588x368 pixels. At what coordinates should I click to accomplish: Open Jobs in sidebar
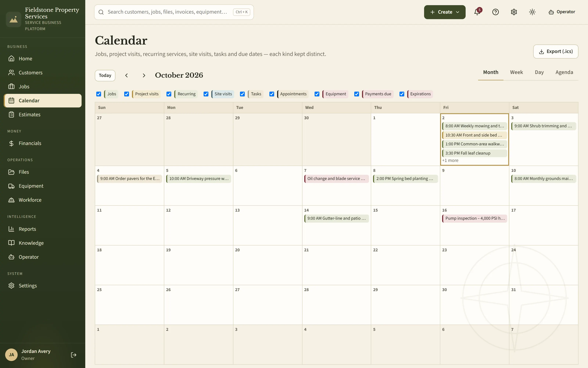tap(42, 86)
